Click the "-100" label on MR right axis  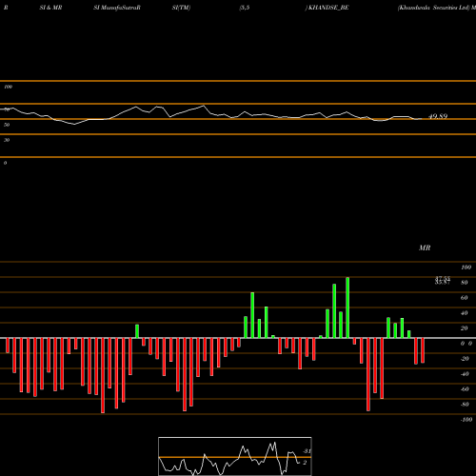466,420
